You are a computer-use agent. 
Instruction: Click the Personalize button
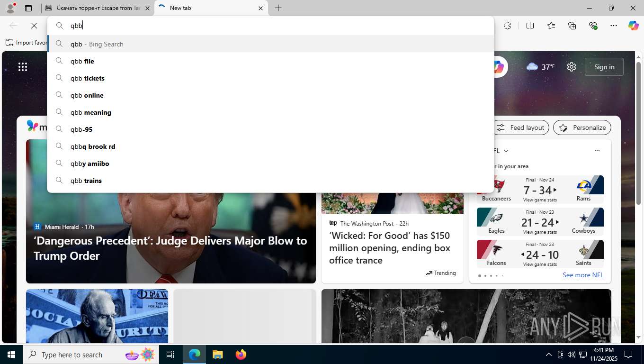582,127
